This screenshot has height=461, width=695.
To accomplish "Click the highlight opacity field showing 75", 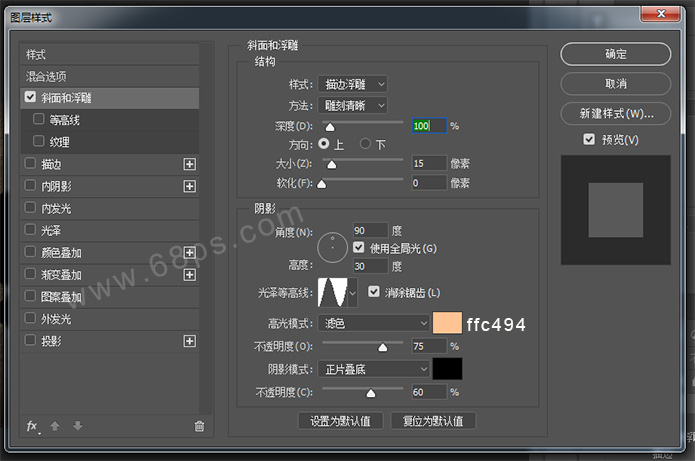I will point(429,346).
